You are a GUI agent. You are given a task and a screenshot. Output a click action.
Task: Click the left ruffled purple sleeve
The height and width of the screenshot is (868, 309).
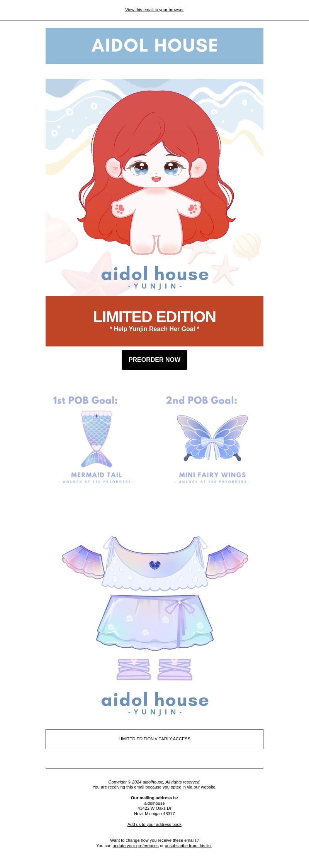point(83,562)
